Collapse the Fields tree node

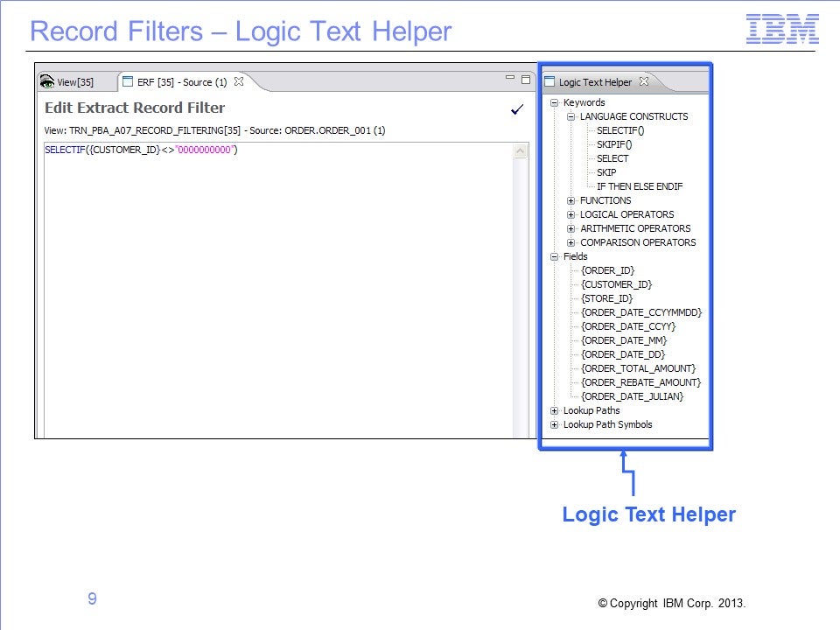pos(555,256)
